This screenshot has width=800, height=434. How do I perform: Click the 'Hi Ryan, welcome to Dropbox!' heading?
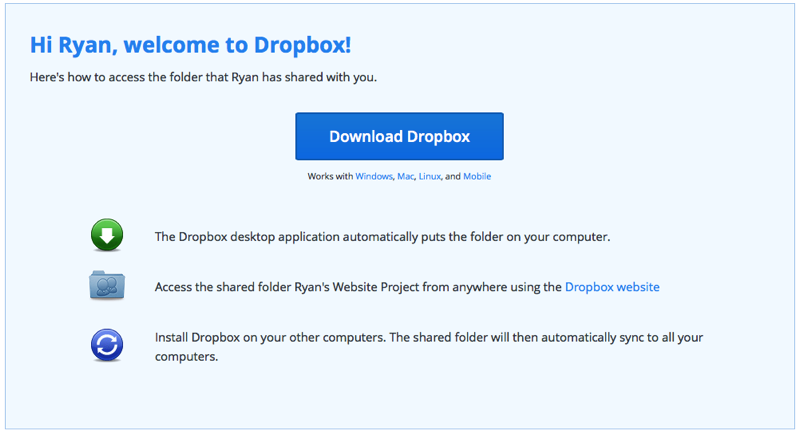point(190,45)
